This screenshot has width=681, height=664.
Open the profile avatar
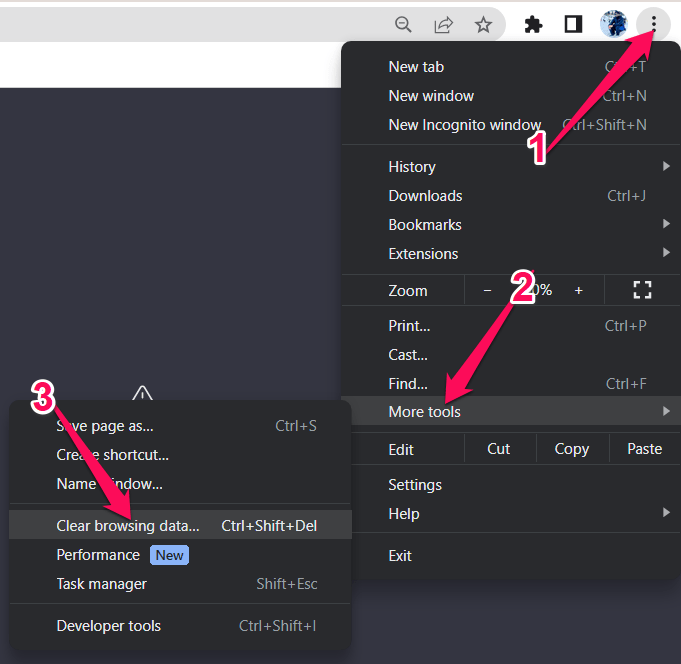[613, 24]
